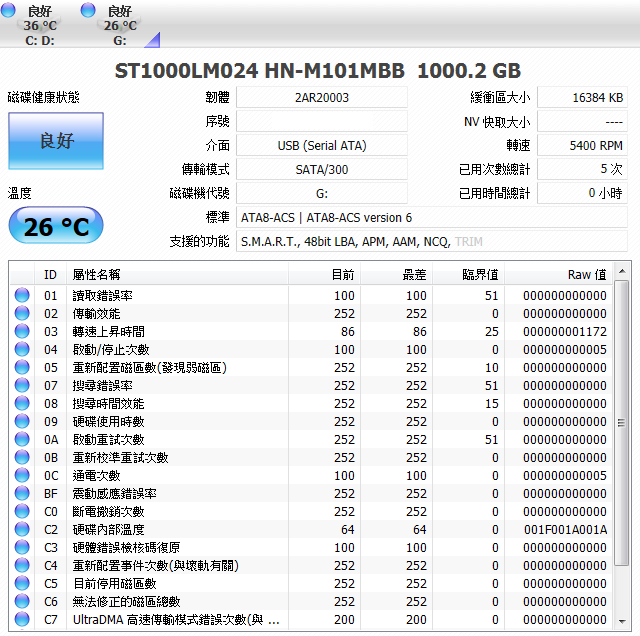
Task: Click status orb of row C5 目前停用磁區數
Action: coord(22,583)
